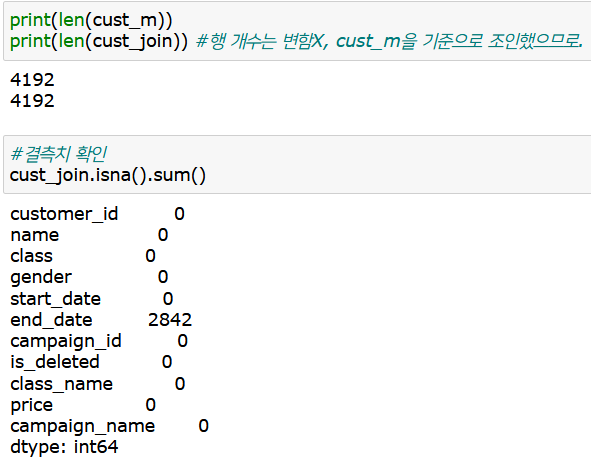Select the price output row label
Viewport: 591px width, 470px height.
pyautogui.click(x=31, y=406)
